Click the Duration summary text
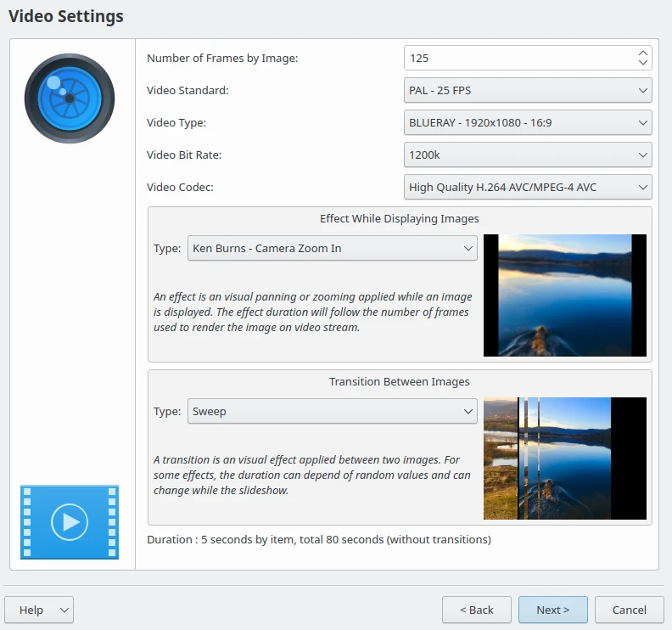This screenshot has height=630, width=672. point(318,539)
